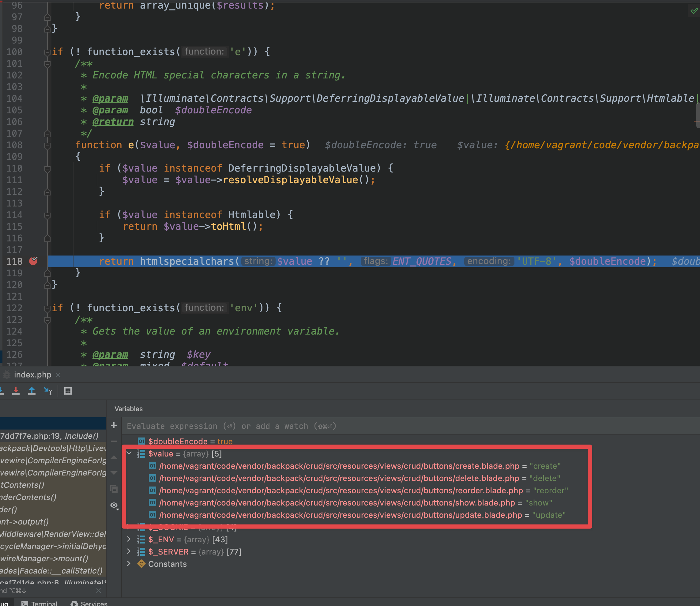Expand the Constants node
Viewport: 700px width, 606px height.
[129, 563]
